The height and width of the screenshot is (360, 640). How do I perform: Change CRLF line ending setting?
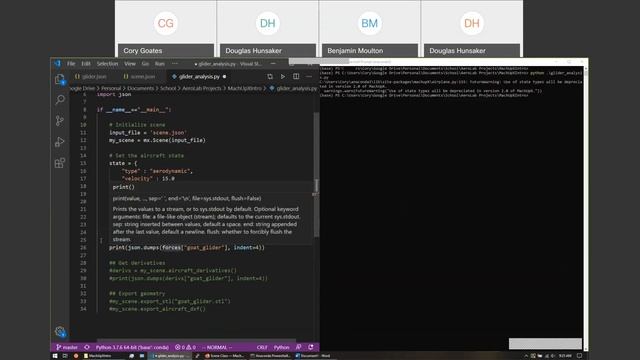(262, 347)
